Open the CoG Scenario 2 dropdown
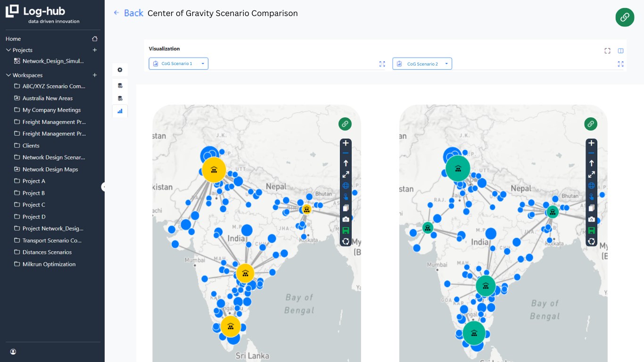This screenshot has height=362, width=644. click(422, 64)
